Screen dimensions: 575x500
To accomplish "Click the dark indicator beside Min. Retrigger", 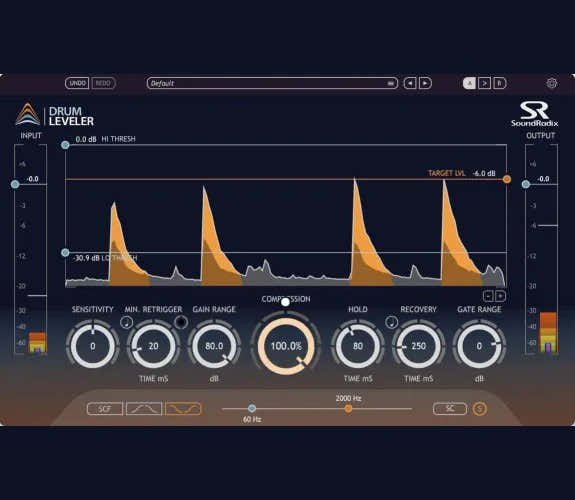I will pos(181,322).
